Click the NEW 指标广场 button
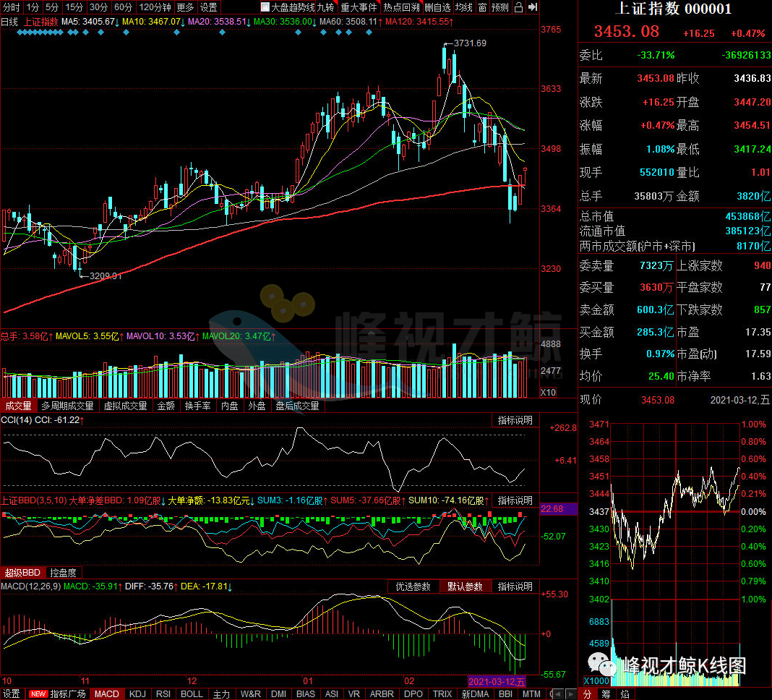This screenshot has height=700, width=772. click(x=58, y=694)
